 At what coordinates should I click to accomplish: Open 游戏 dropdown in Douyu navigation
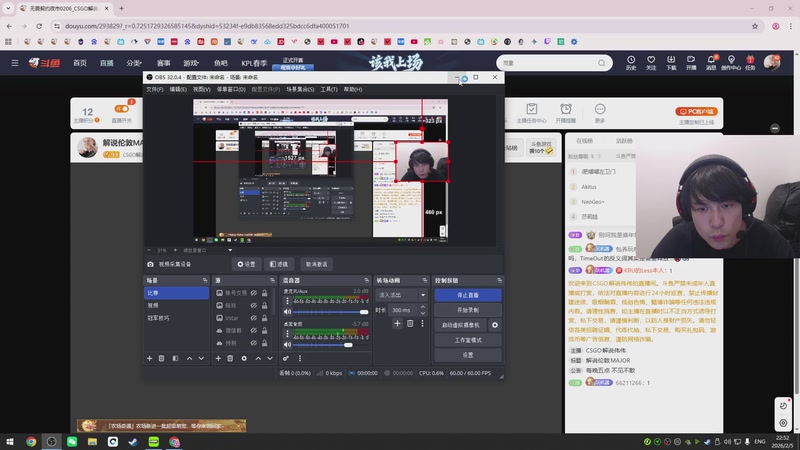191,63
